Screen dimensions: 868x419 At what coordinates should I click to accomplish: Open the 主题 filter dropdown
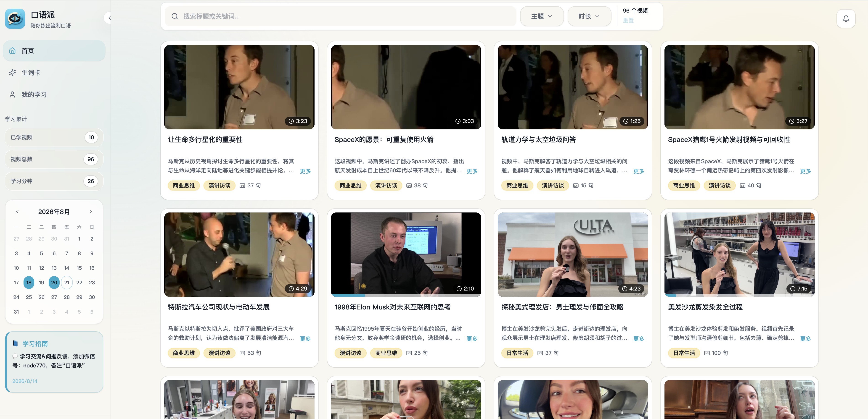pyautogui.click(x=542, y=16)
